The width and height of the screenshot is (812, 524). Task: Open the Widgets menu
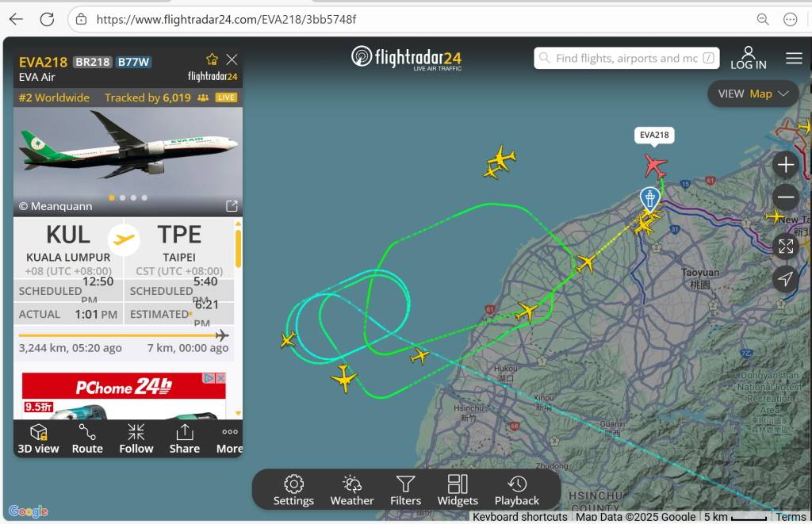click(x=458, y=491)
